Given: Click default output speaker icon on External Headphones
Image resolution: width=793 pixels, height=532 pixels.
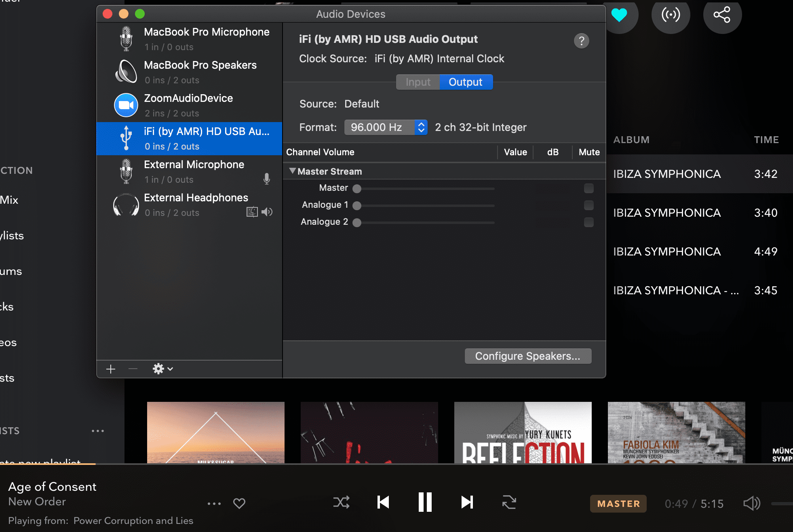Looking at the screenshot, I should point(267,212).
